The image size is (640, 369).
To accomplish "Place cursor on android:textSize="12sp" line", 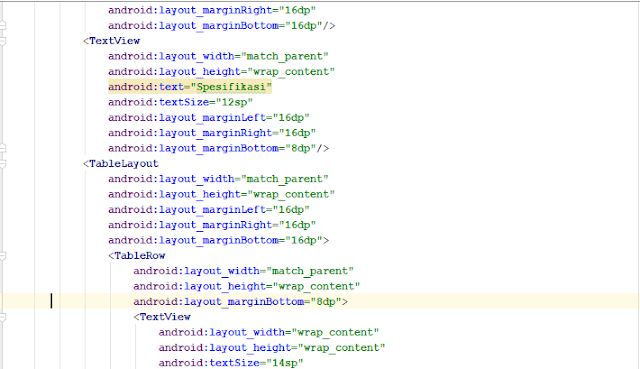I will click(180, 102).
